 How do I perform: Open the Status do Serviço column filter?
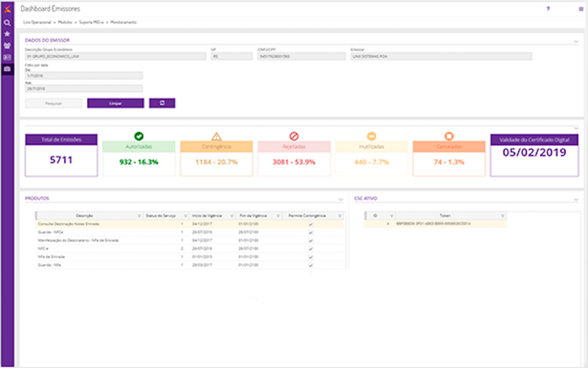[x=185, y=216]
